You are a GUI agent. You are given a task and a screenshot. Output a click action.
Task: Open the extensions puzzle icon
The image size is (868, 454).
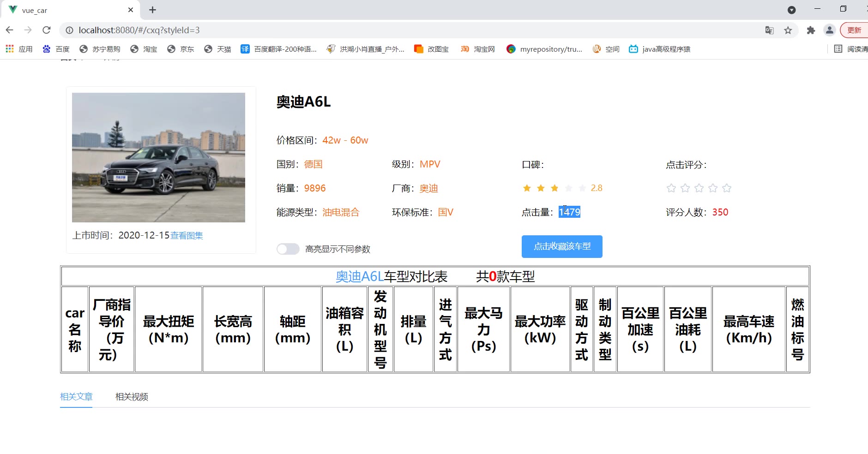(x=811, y=30)
